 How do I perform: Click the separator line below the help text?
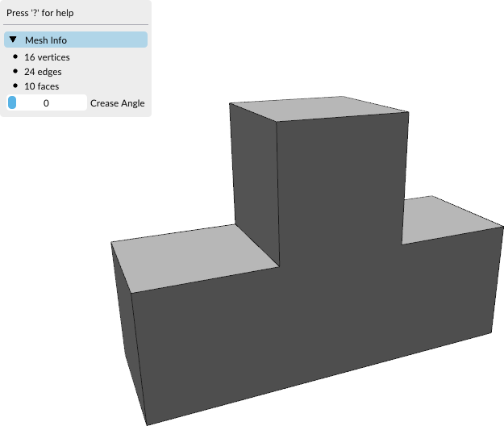coord(76,25)
